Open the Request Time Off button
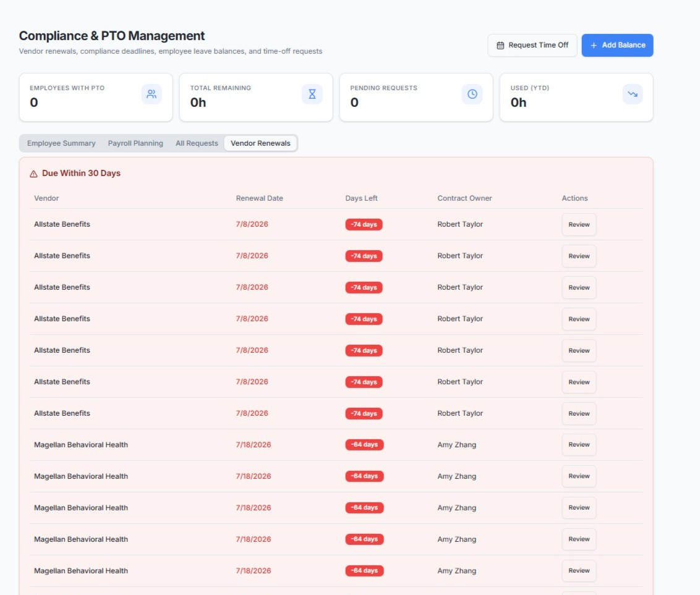 click(x=532, y=45)
